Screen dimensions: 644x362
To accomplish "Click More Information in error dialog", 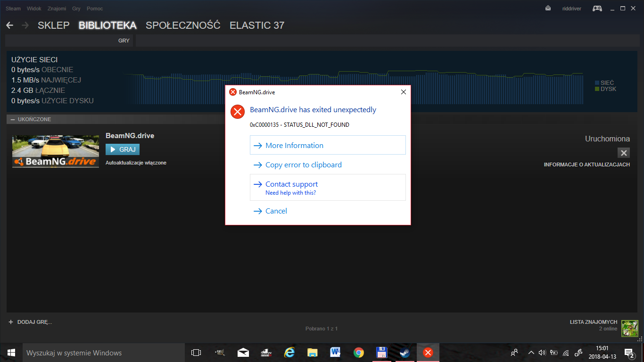I will point(328,145).
